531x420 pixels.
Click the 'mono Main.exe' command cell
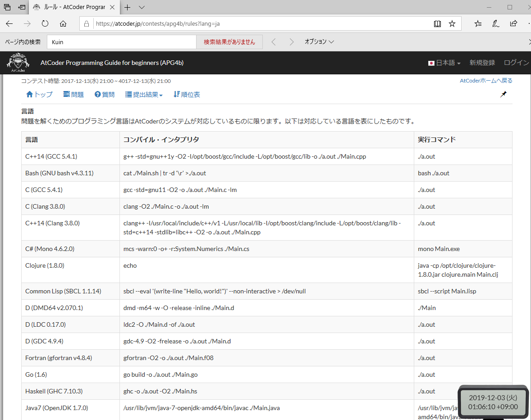[x=463, y=249]
